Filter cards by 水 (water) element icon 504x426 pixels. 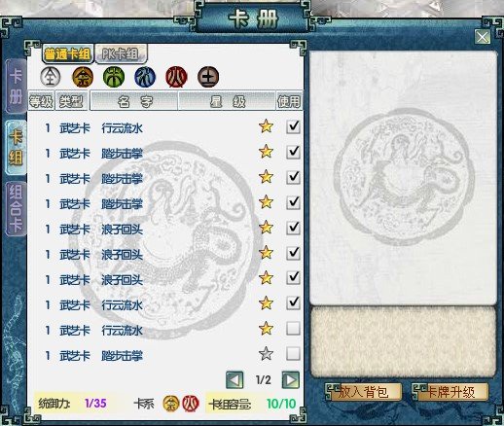[145, 77]
